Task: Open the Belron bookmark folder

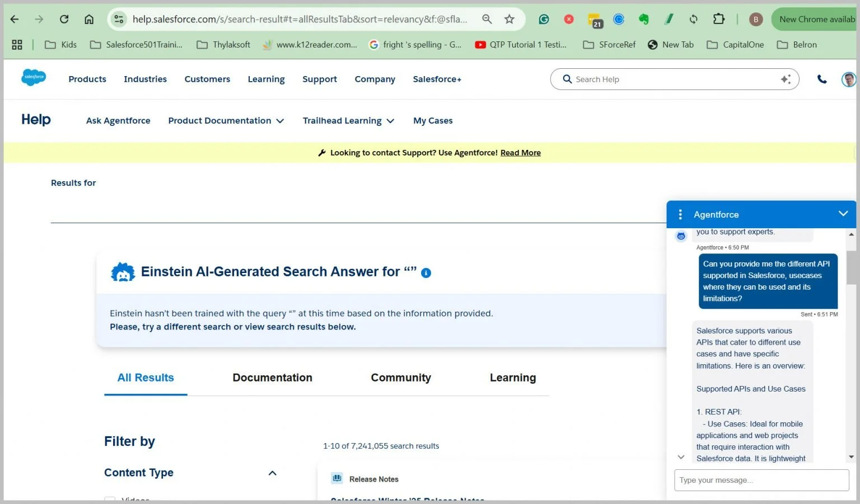Action: [x=797, y=44]
